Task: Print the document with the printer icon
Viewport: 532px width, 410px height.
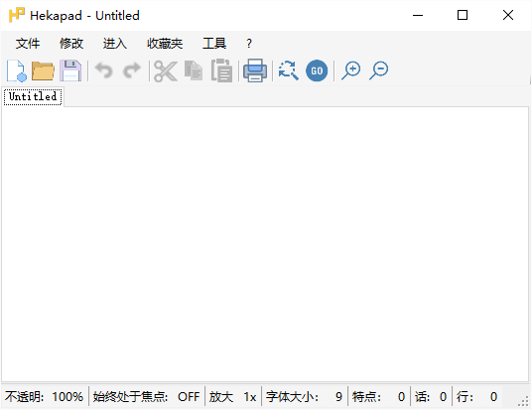Action: [255, 70]
